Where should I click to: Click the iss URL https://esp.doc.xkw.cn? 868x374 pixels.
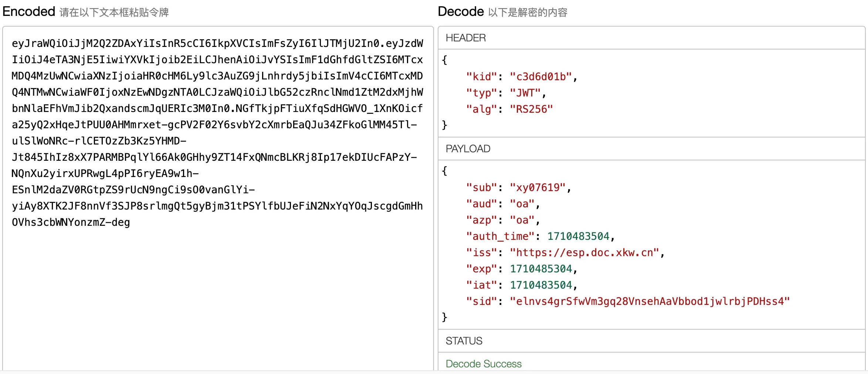[584, 253]
